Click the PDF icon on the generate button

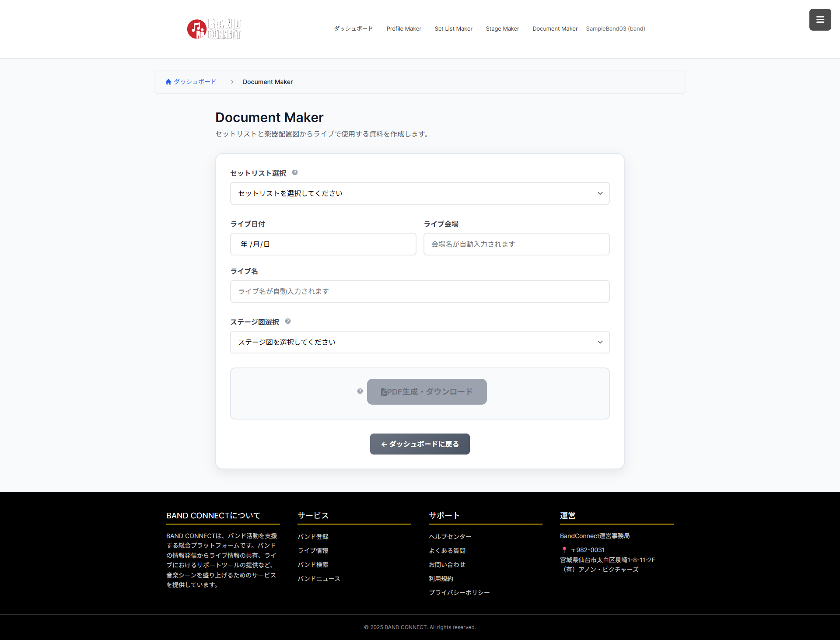(384, 392)
